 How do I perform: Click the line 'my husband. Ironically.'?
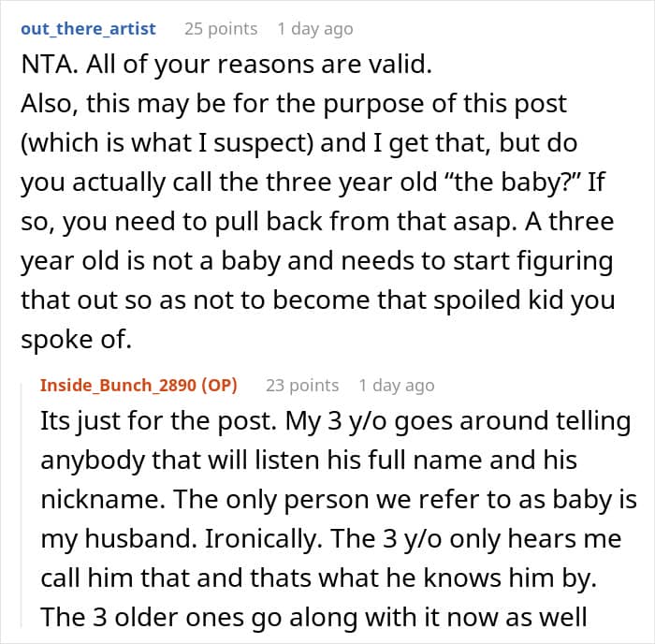point(331,538)
